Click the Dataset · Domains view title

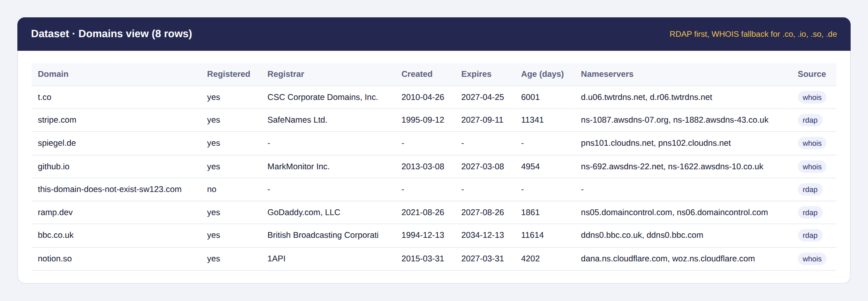(x=112, y=34)
